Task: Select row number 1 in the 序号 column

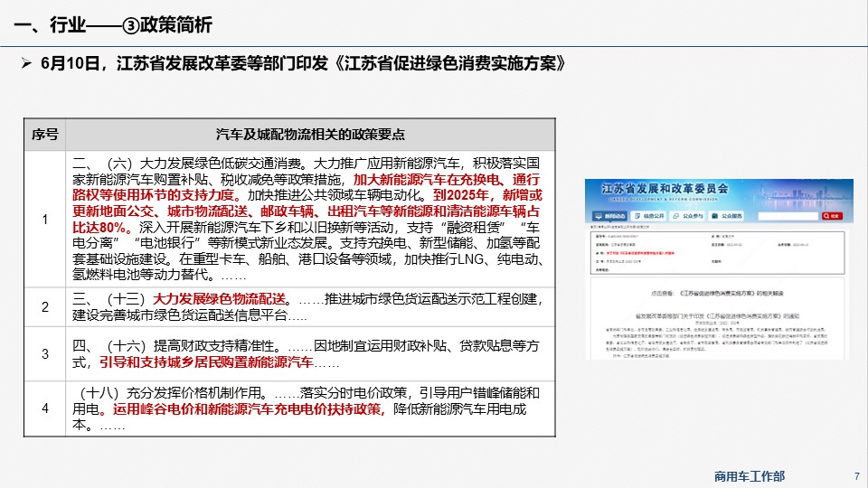Action: tap(45, 220)
